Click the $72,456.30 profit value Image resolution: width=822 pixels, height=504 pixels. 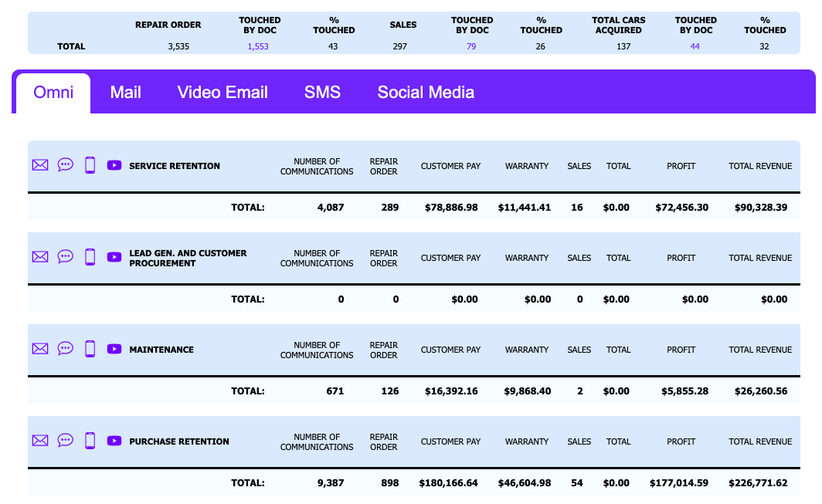681,208
